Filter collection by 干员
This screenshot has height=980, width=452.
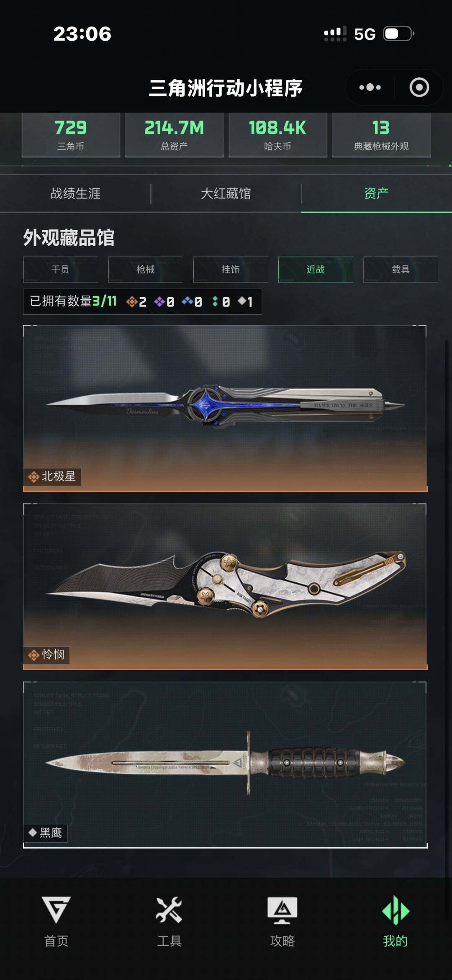[x=60, y=270]
